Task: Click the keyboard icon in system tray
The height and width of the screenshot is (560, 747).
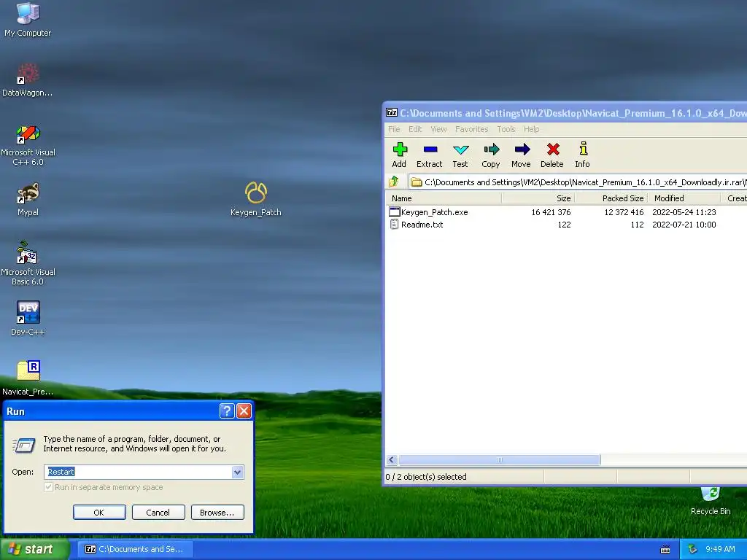Action: [665, 550]
